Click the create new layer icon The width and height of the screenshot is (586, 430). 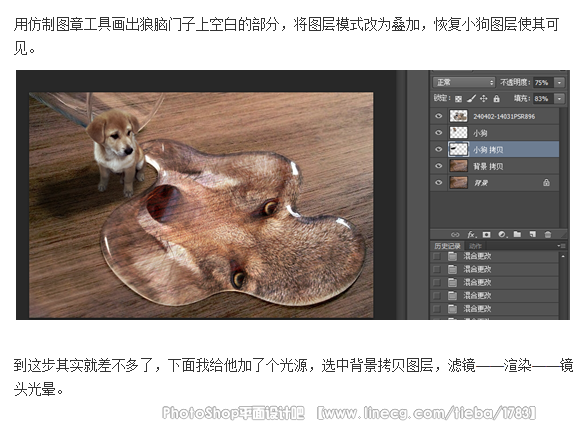tap(533, 234)
